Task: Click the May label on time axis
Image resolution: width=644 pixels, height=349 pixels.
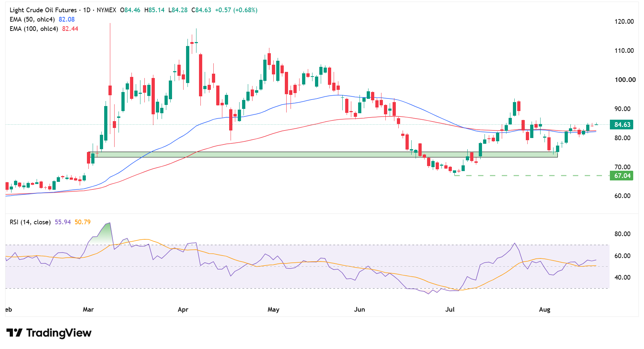Action: tap(273, 309)
